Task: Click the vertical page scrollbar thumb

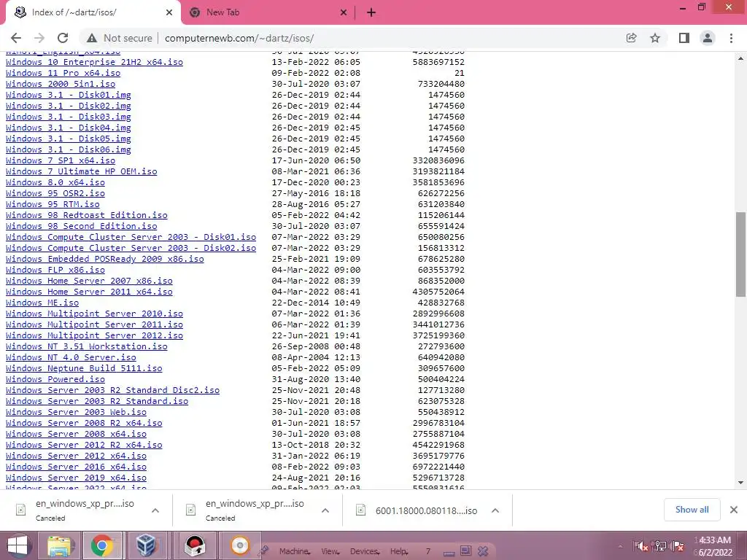Action: tap(741, 254)
